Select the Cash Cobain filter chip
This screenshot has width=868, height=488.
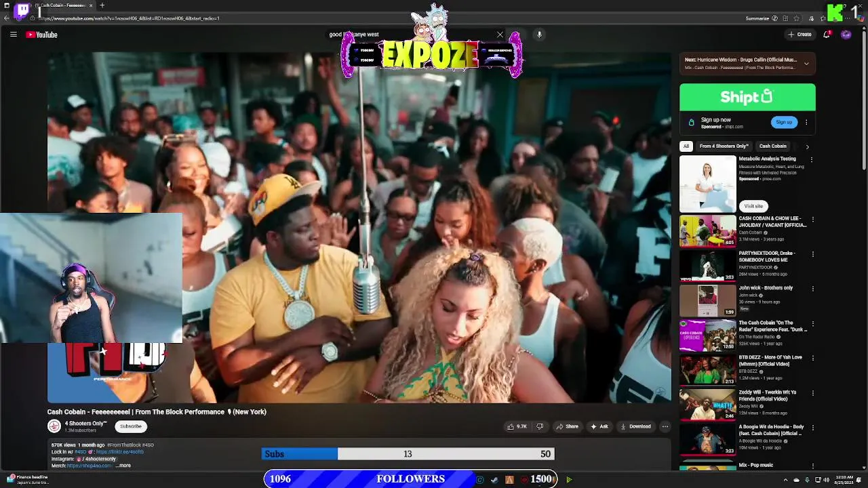pos(773,146)
